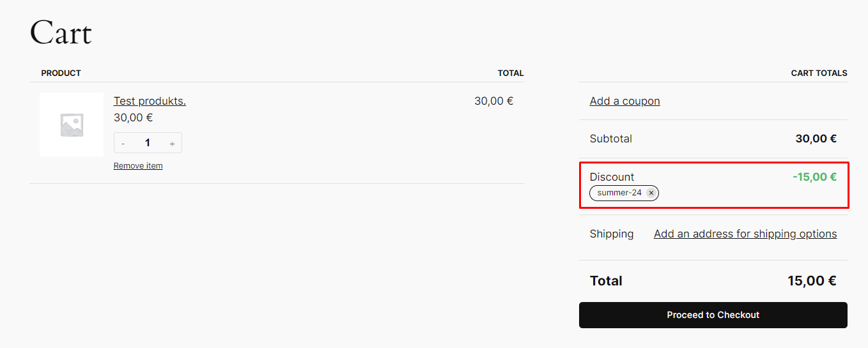Click the product placeholder image

(72, 125)
